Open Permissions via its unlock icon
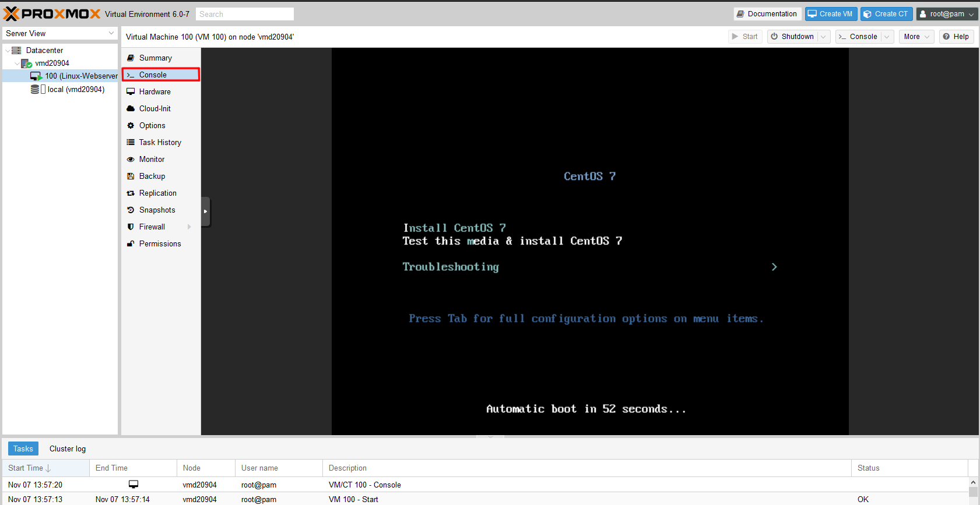Image resolution: width=980 pixels, height=505 pixels. (131, 243)
